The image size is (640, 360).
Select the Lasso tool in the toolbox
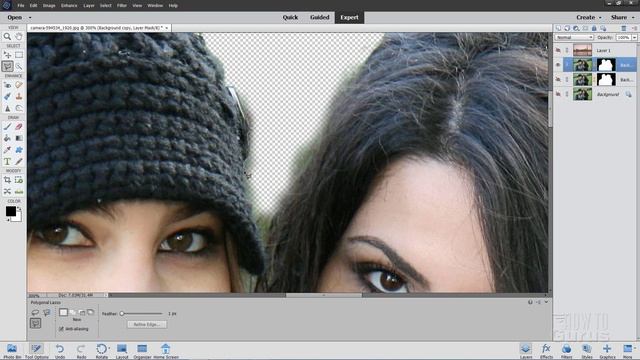(x=7, y=66)
